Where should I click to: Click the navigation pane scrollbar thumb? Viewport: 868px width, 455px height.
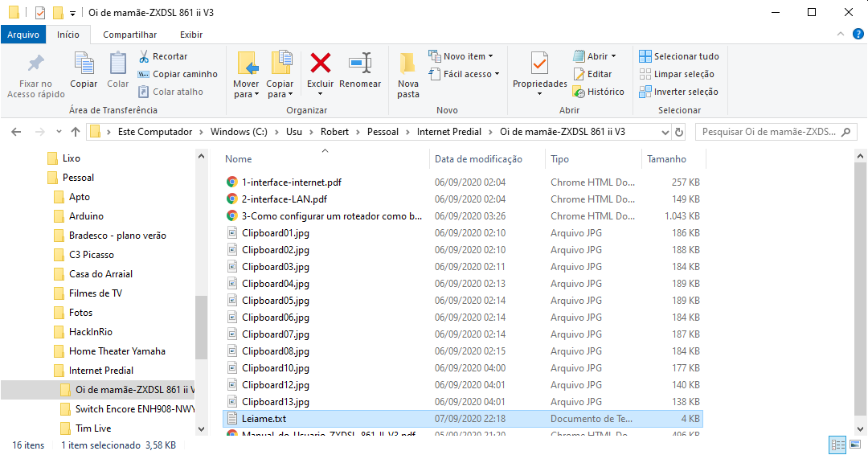pyautogui.click(x=201, y=326)
